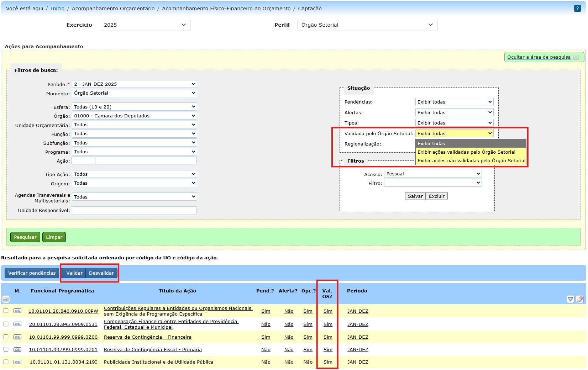The image size is (588, 370).
Task: Go to Início breadcrumb link
Action: coord(57,9)
